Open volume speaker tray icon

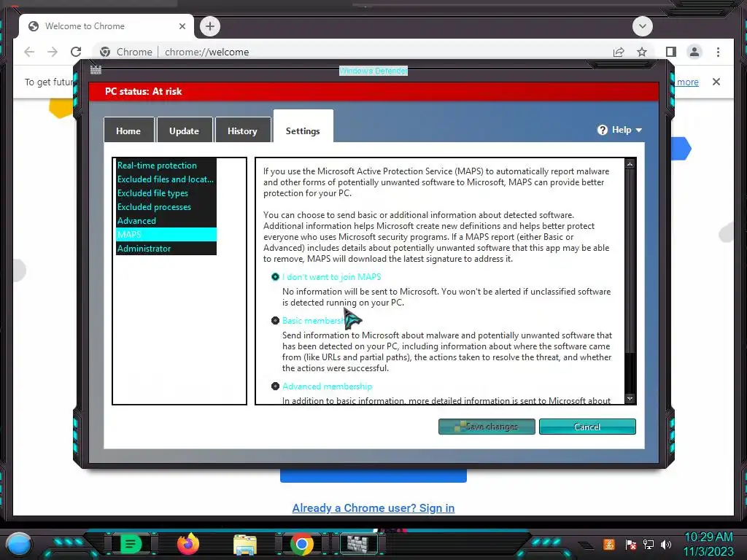666,544
